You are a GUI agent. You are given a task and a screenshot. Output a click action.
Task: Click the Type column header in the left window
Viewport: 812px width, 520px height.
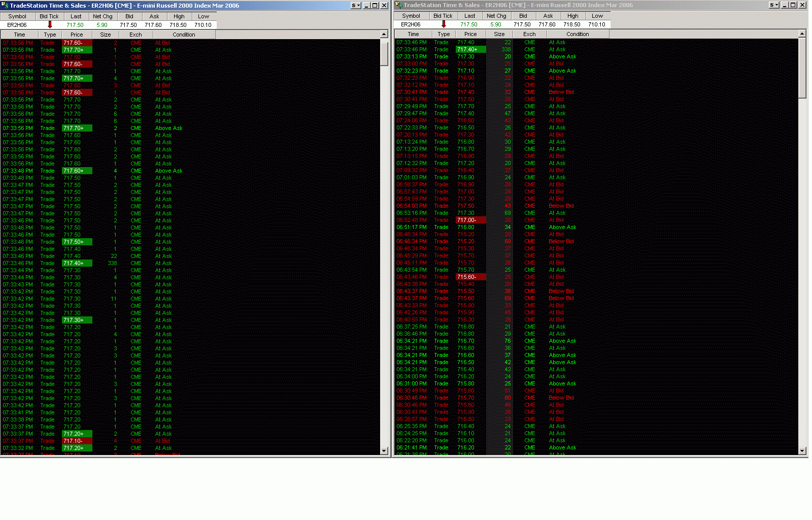[50, 35]
